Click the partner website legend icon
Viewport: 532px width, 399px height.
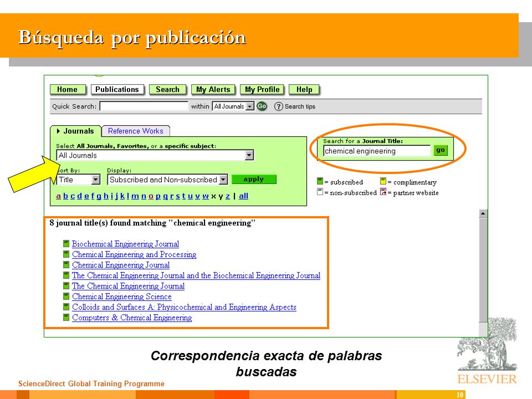383,192
